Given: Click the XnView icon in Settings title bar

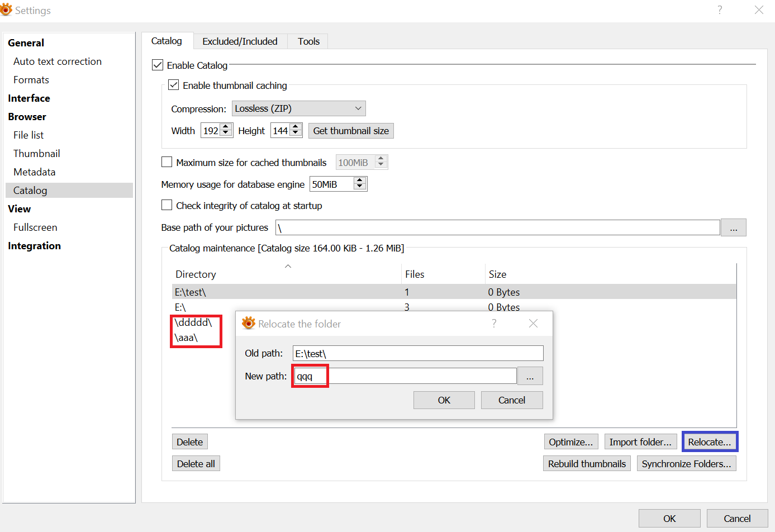Looking at the screenshot, I should [6, 9].
